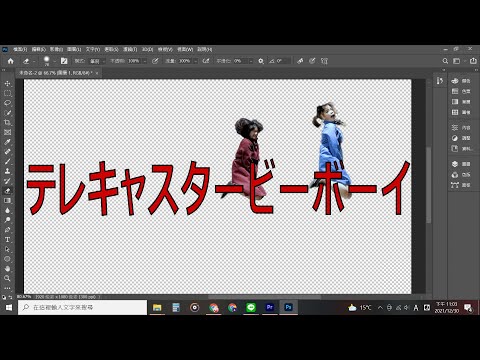Select the Rectangular Marquee tool

(7, 93)
